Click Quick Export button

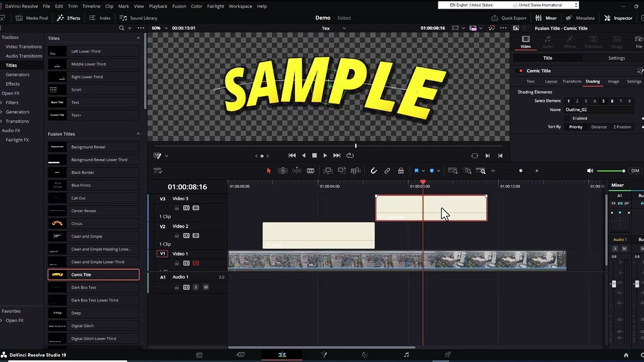pyautogui.click(x=509, y=18)
